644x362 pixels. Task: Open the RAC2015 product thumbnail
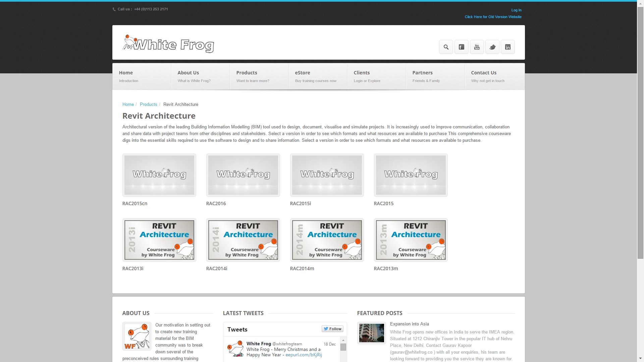(x=411, y=175)
